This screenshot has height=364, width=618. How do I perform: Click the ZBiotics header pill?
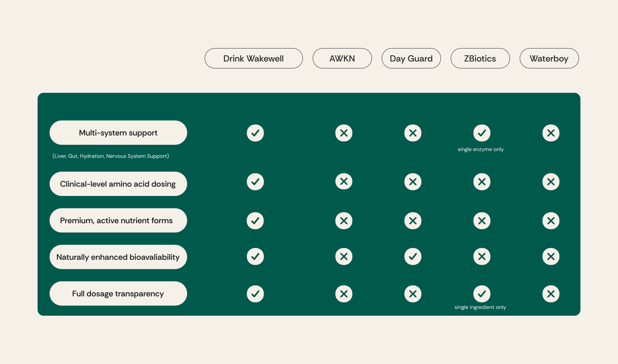[x=480, y=58]
